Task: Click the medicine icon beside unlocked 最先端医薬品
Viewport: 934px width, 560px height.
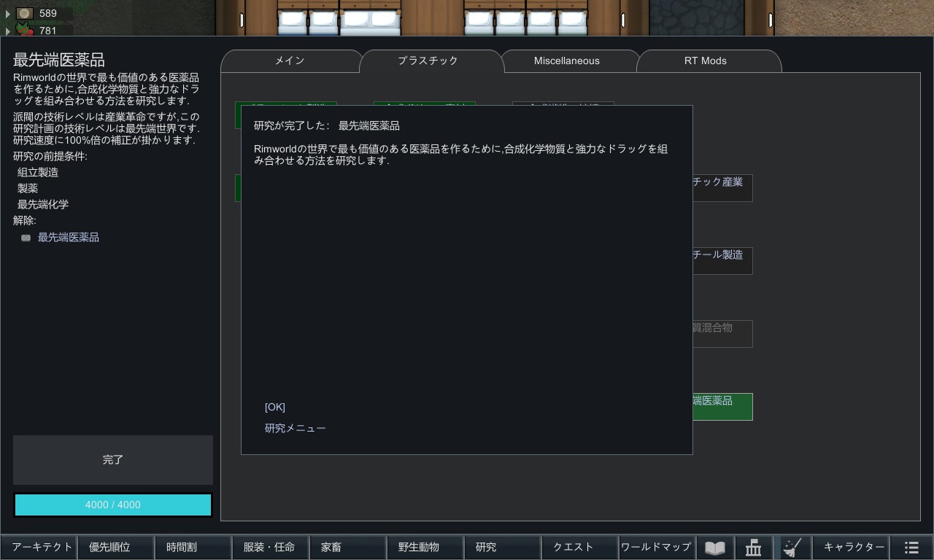Action: pyautogui.click(x=26, y=238)
